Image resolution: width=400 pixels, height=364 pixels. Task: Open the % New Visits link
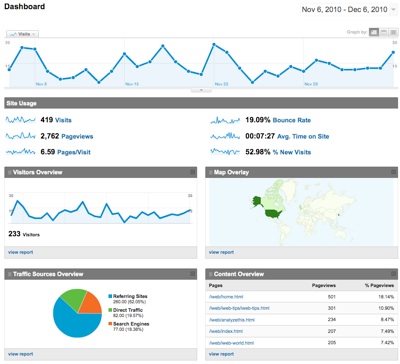(292, 152)
